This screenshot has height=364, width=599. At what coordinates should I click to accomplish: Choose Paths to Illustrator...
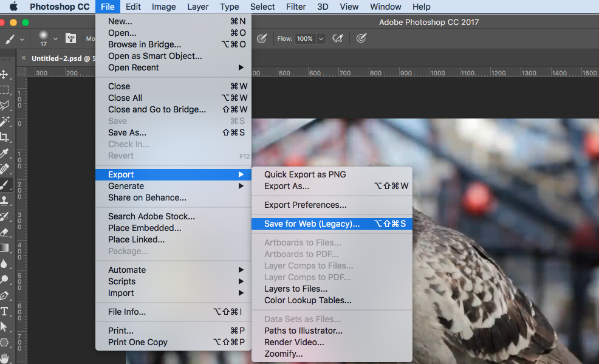(332, 331)
